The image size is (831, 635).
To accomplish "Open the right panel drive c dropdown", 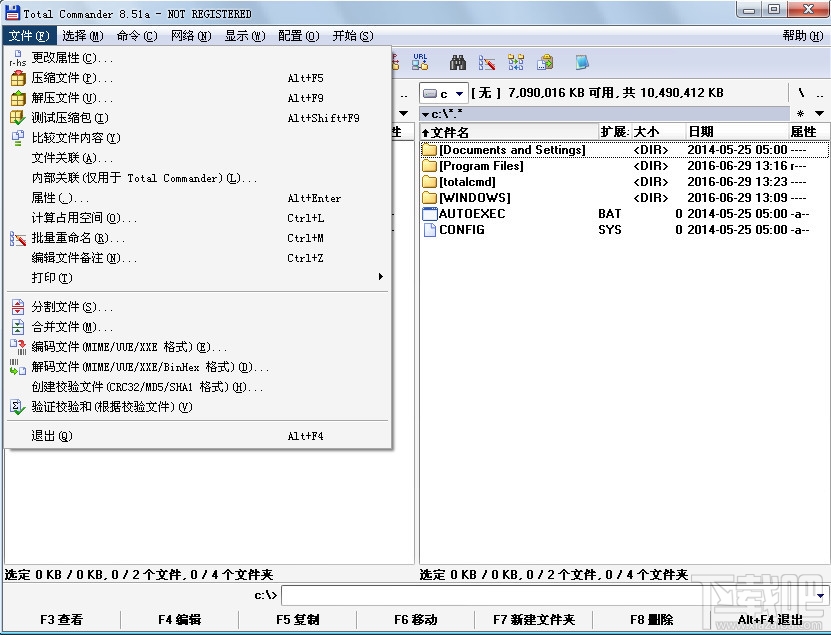I will 459,94.
